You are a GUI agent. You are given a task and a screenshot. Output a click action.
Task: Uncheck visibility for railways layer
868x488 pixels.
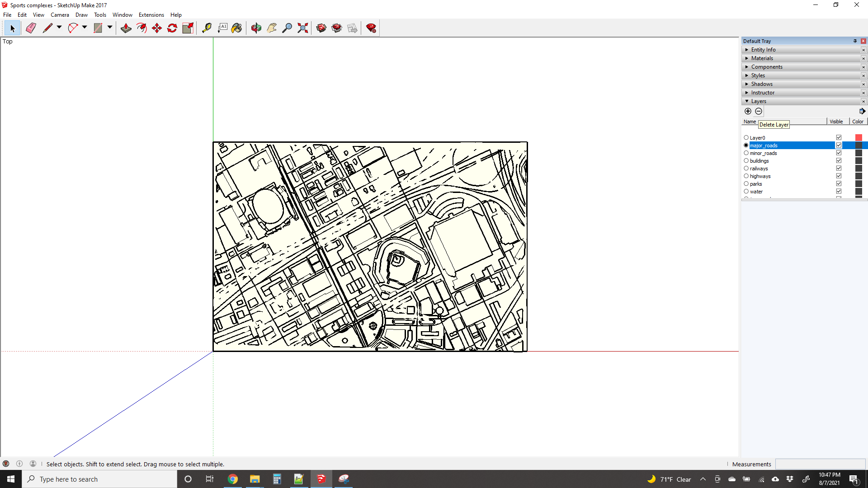(839, 169)
